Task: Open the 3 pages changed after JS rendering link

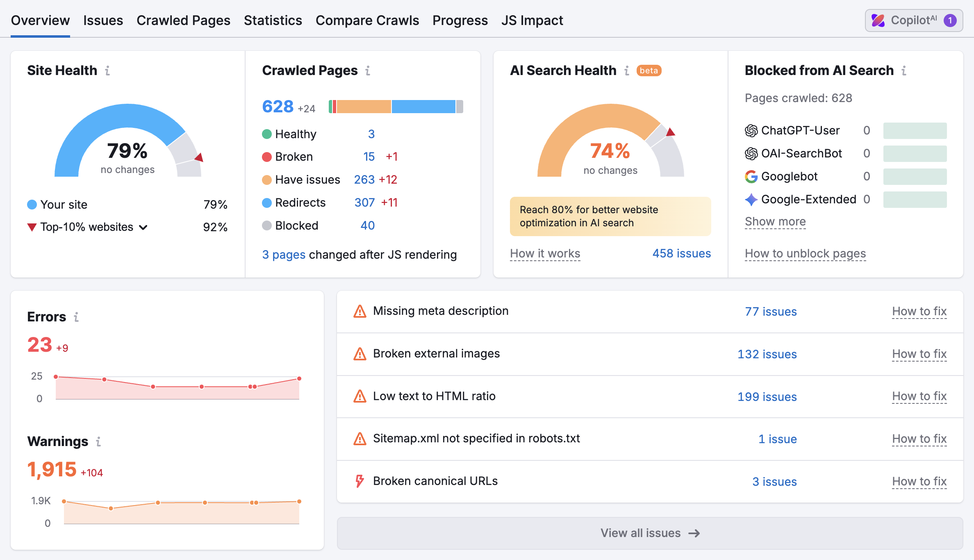Action: (x=283, y=255)
